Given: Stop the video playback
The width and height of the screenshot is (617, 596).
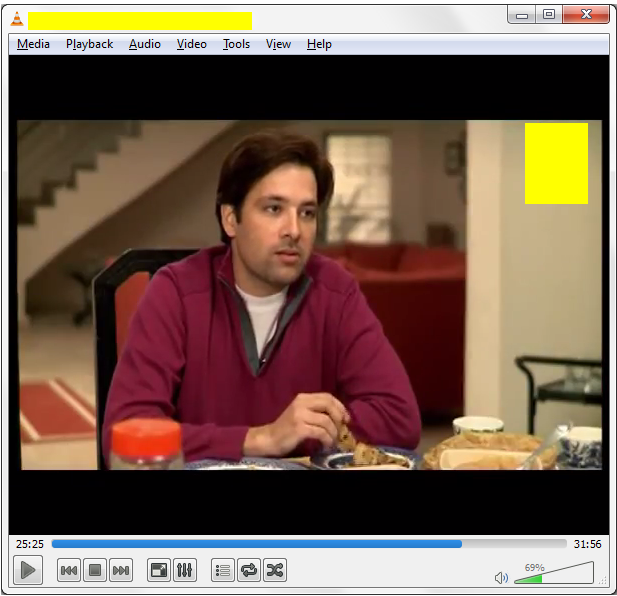Looking at the screenshot, I should click(95, 570).
